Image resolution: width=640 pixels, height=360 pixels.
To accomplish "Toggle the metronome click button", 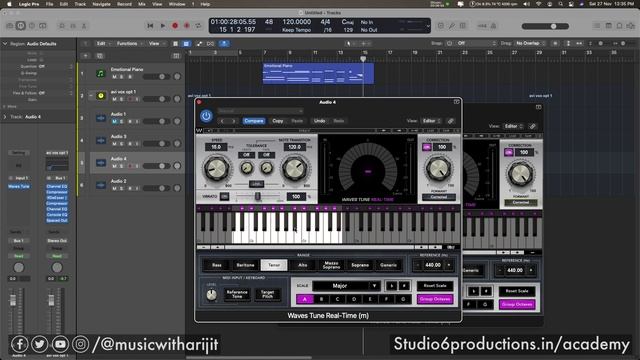I will coord(493,26).
